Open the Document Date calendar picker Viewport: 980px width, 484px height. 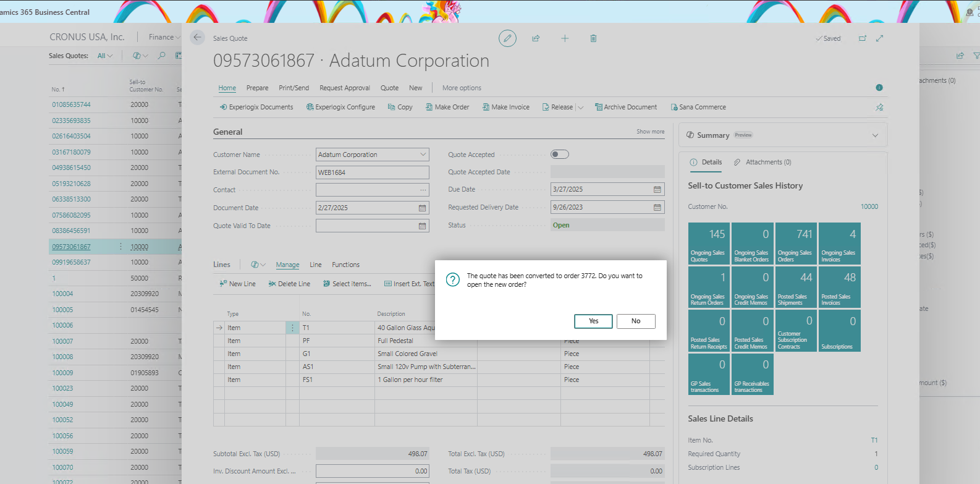[423, 208]
